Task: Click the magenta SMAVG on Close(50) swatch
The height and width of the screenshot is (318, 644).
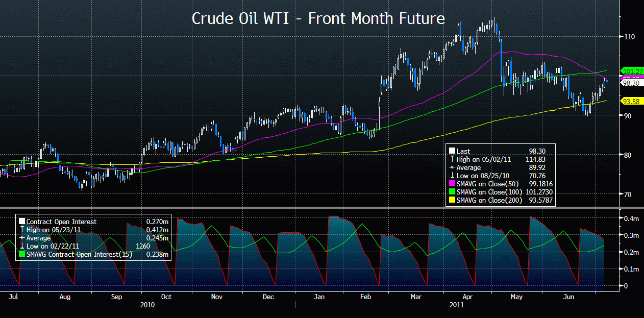Action: pyautogui.click(x=451, y=184)
